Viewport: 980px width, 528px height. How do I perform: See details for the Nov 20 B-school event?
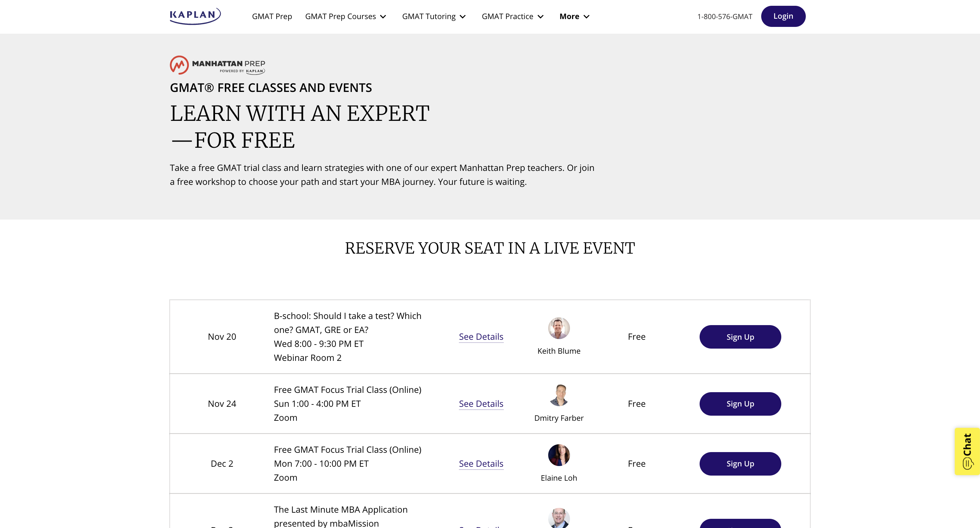(481, 337)
